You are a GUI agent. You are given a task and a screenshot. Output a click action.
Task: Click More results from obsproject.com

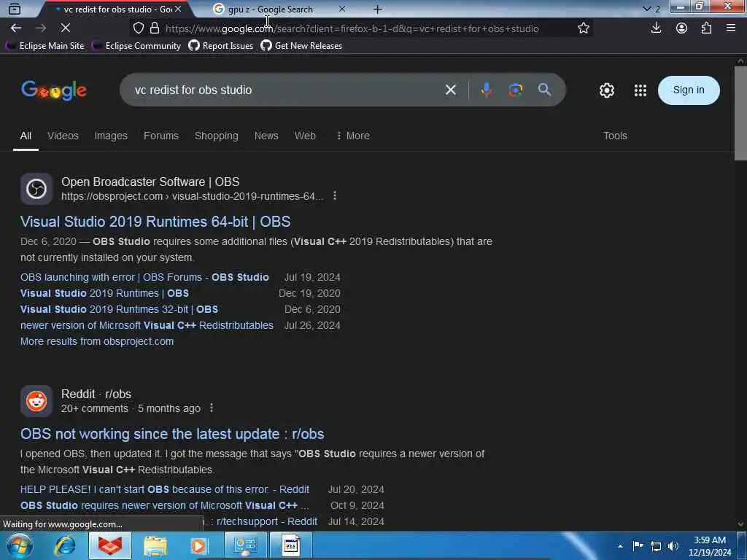(x=97, y=341)
